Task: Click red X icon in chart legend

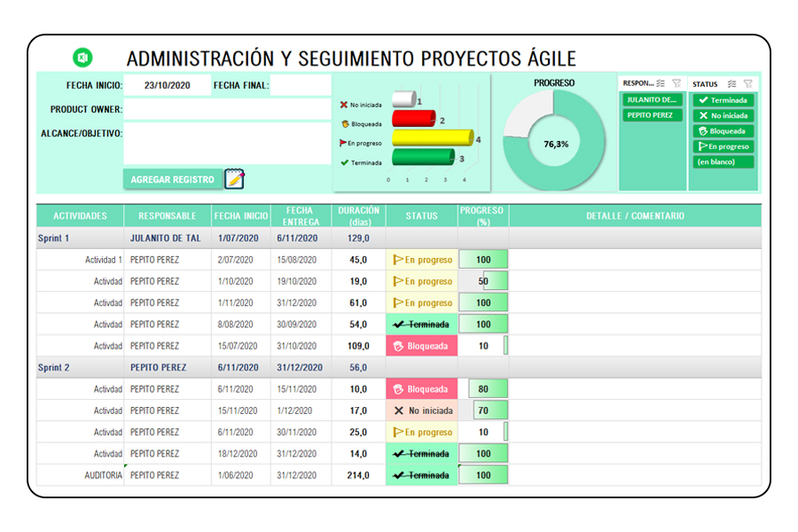Action: [344, 105]
